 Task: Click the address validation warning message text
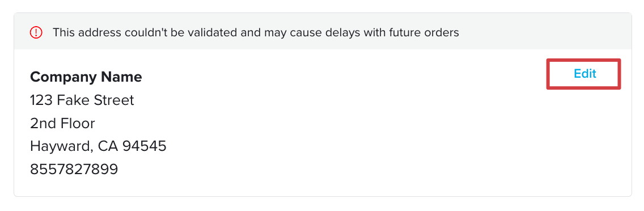tap(256, 32)
